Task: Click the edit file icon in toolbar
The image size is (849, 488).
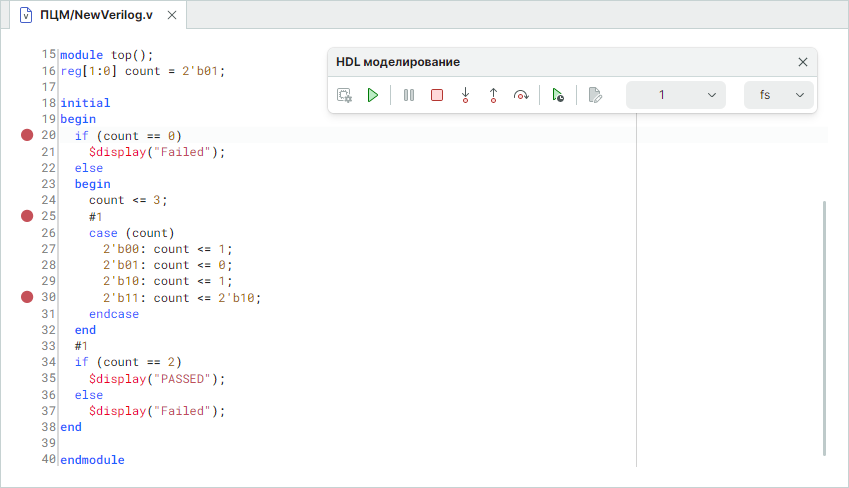Action: (595, 95)
